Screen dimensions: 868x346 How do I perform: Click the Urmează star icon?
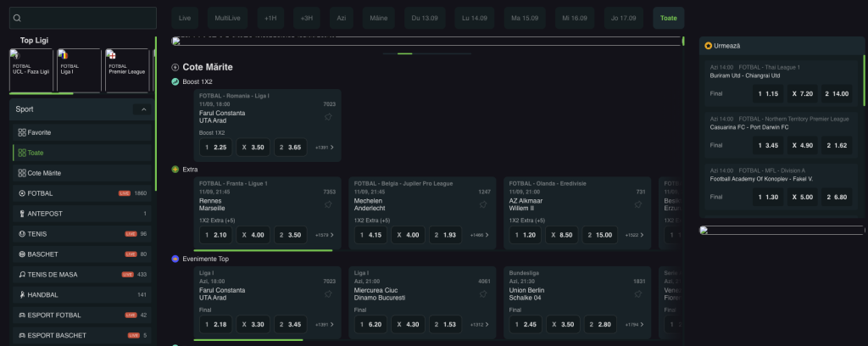(708, 46)
